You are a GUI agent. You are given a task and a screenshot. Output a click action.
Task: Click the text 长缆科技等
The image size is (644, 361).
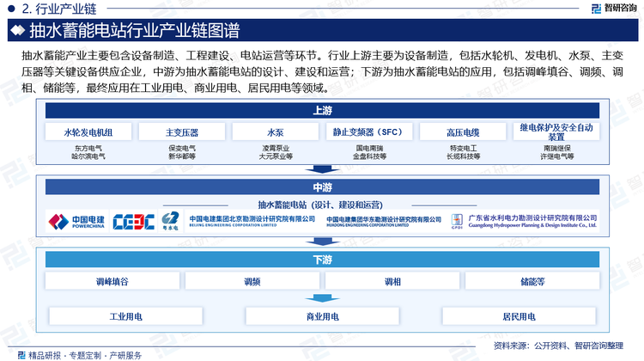tap(464, 156)
